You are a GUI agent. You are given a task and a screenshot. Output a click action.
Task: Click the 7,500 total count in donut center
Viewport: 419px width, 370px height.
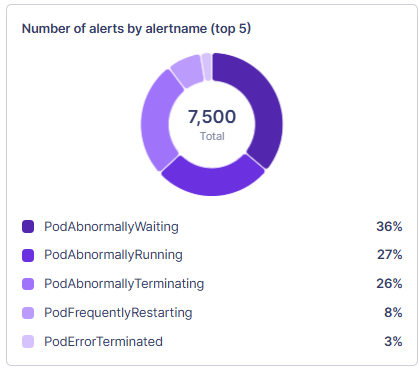[212, 117]
